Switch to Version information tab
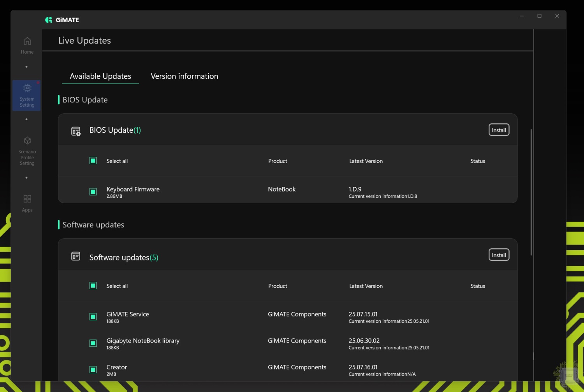 pos(185,76)
